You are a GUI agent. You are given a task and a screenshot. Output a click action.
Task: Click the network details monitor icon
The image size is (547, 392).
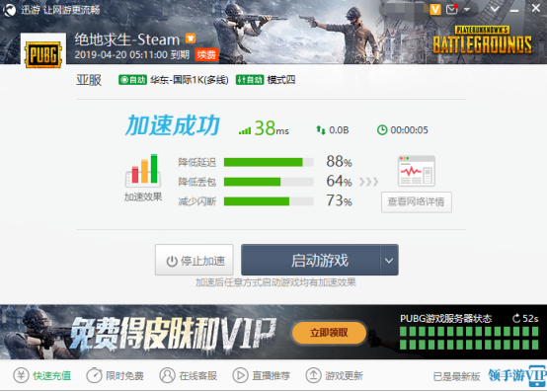pos(417,171)
